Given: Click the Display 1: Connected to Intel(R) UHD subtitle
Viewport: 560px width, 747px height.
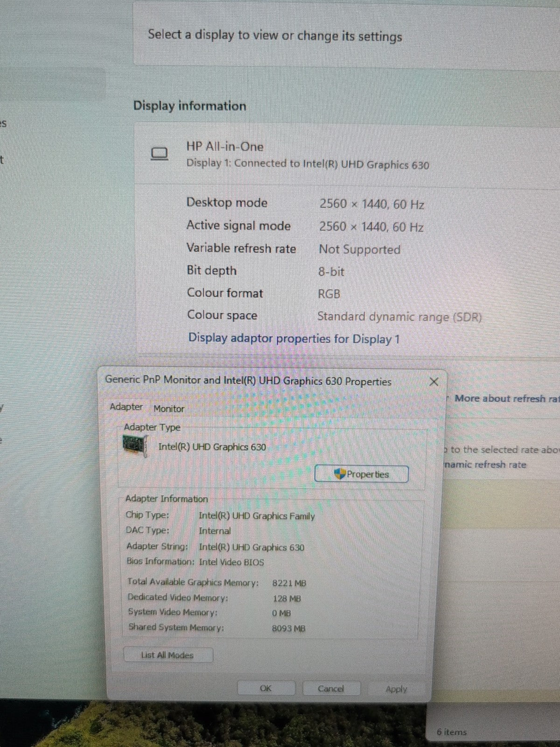Looking at the screenshot, I should coord(308,164).
